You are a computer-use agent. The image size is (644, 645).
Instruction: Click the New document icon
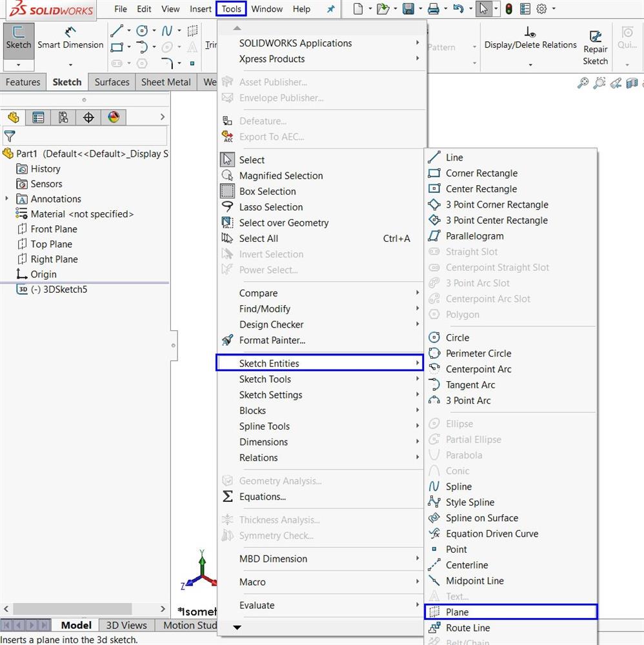pyautogui.click(x=358, y=8)
